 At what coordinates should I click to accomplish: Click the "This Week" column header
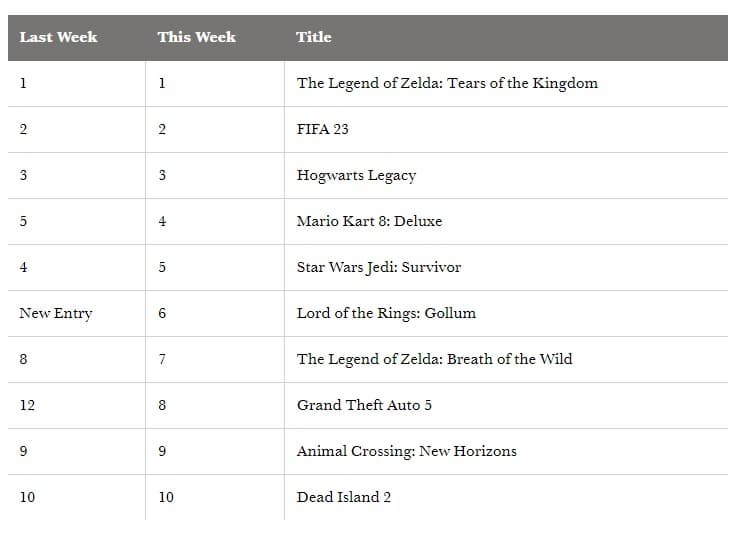[196, 37]
